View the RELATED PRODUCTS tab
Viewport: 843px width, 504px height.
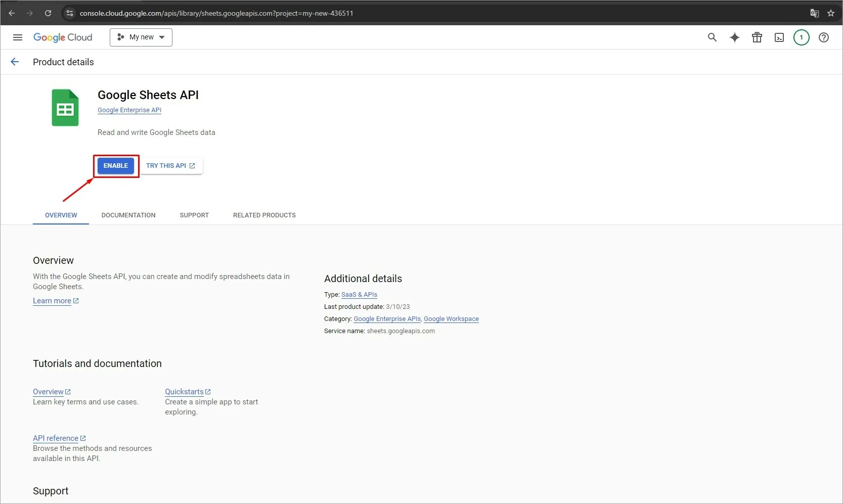tap(264, 215)
